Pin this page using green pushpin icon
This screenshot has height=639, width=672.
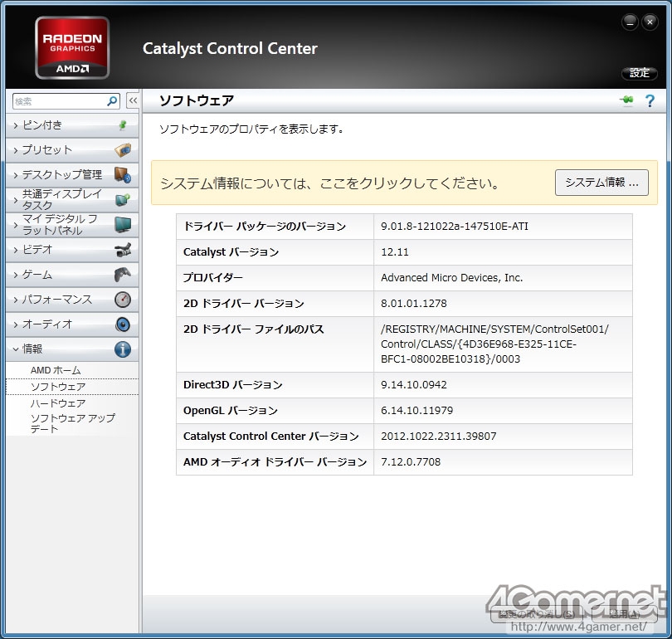click(x=626, y=100)
